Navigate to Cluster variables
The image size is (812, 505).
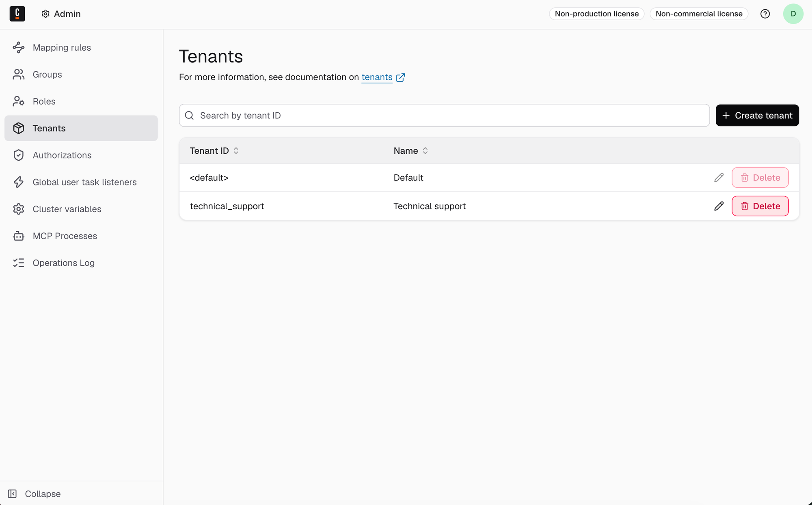click(x=81, y=209)
